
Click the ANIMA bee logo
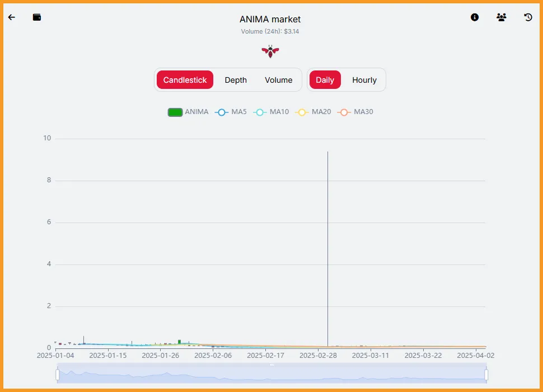coord(270,51)
